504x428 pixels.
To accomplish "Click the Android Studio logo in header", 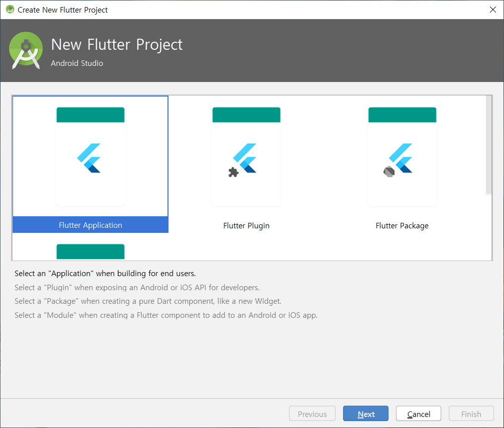I will pos(26,50).
